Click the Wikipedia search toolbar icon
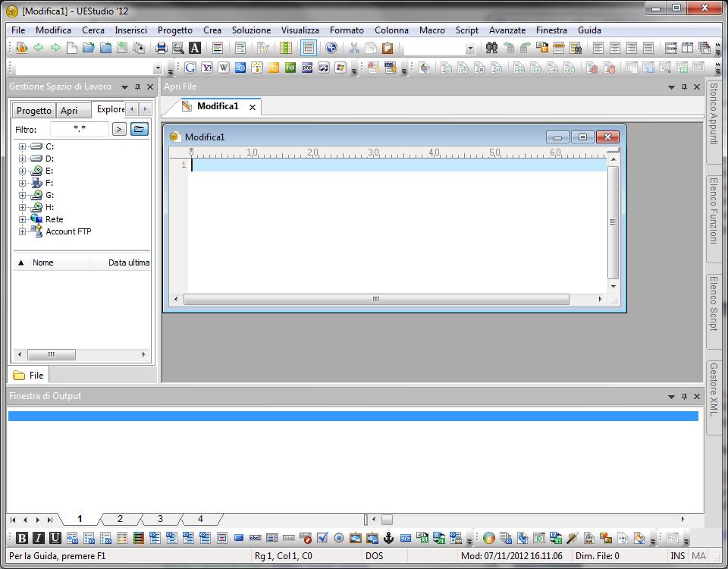 point(224,68)
